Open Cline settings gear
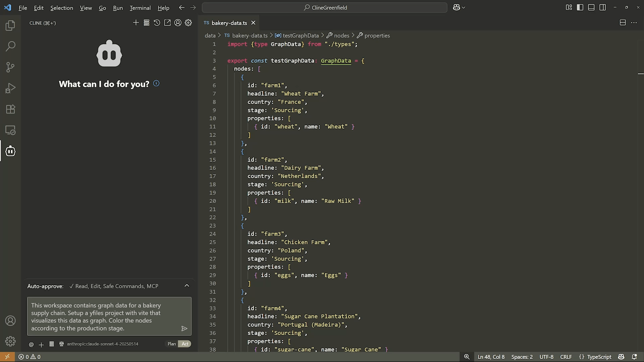The height and width of the screenshot is (362, 644). pyautogui.click(x=189, y=23)
